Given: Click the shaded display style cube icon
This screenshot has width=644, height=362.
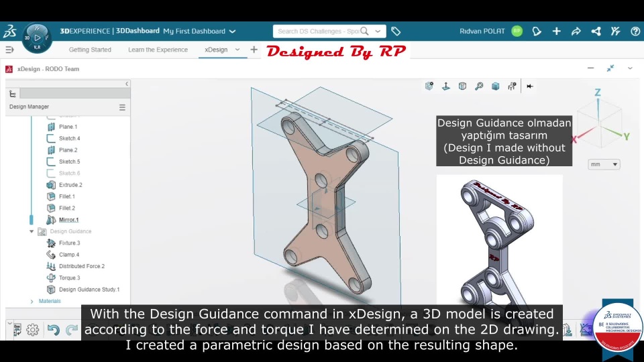Looking at the screenshot, I should point(496,86).
